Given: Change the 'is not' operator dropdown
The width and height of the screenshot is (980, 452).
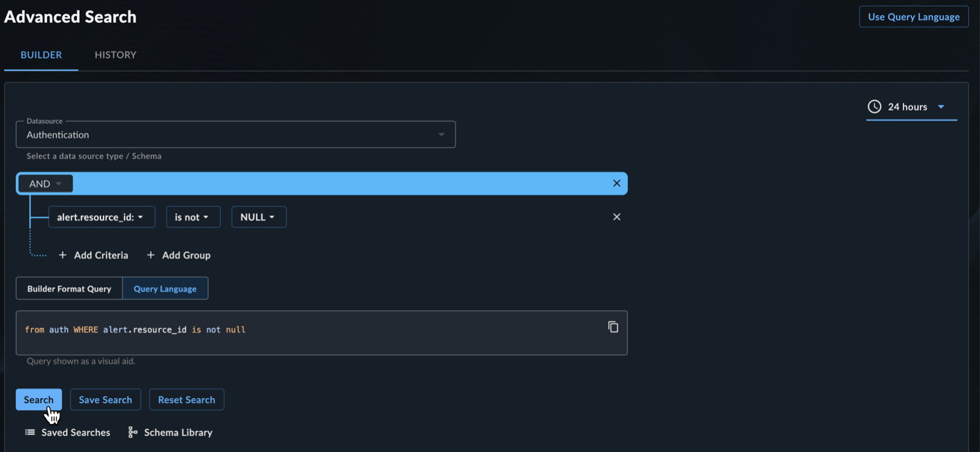Looking at the screenshot, I should (x=193, y=217).
